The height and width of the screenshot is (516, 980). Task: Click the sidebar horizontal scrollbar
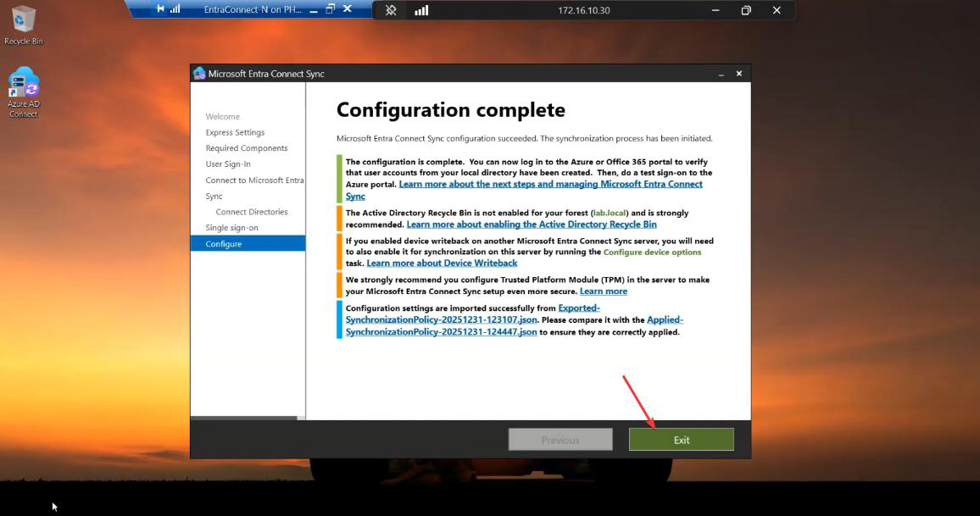244,418
